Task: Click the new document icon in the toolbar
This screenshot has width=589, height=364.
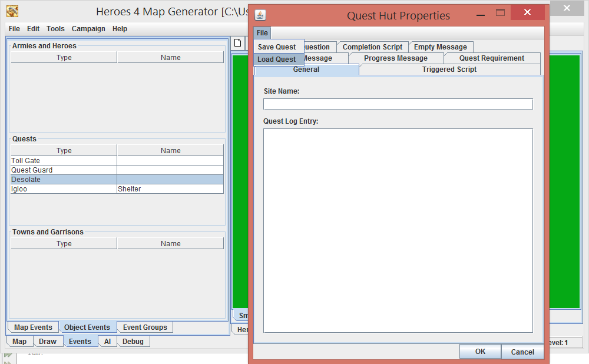Action: [x=238, y=43]
